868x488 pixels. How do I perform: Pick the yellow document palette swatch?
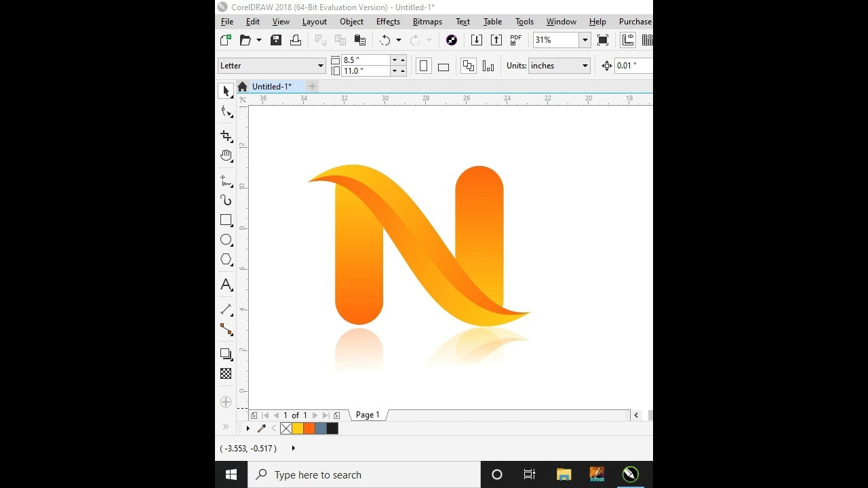[298, 428]
